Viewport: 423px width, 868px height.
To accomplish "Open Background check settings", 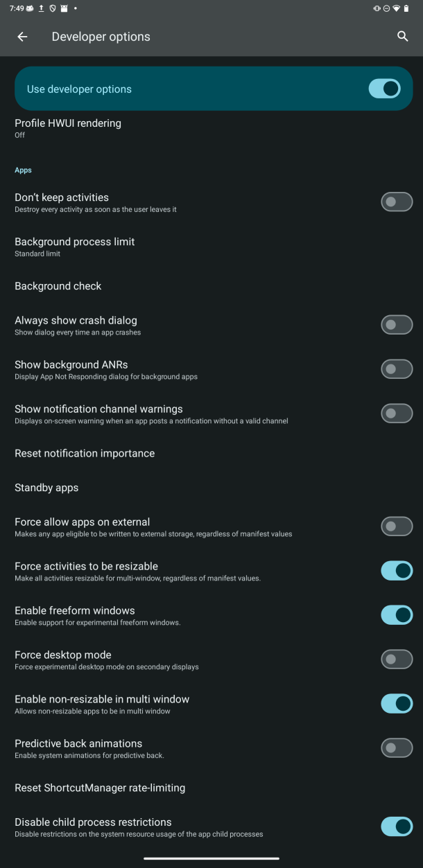I will click(x=58, y=286).
